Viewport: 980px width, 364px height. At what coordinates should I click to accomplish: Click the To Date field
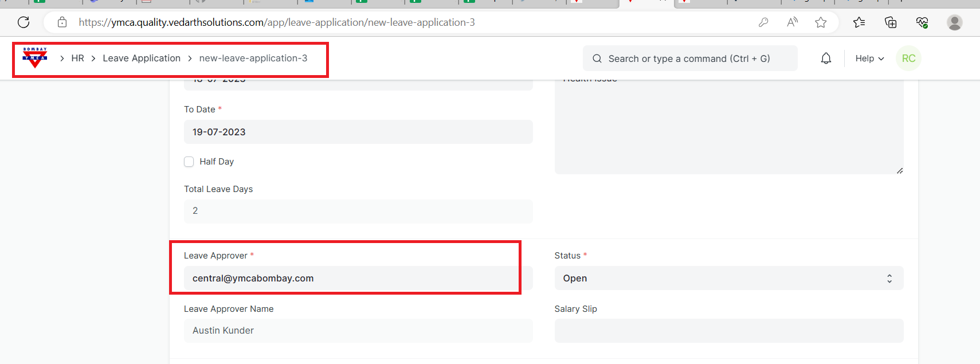358,132
